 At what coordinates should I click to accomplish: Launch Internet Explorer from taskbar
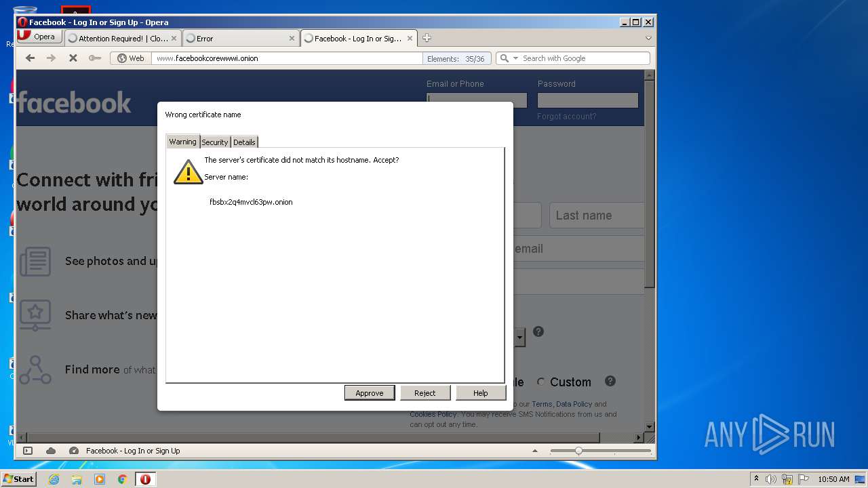54,479
